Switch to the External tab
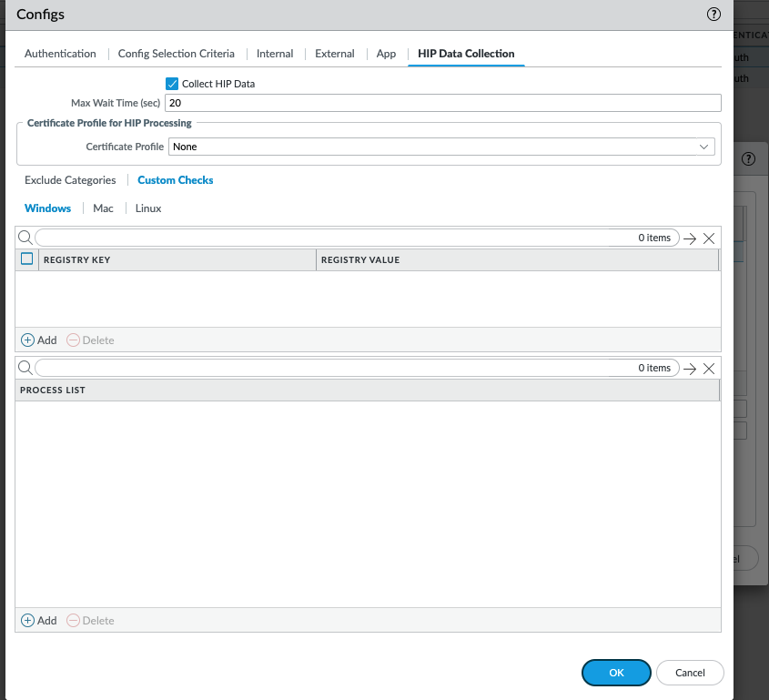The height and width of the screenshot is (700, 769). (x=334, y=54)
